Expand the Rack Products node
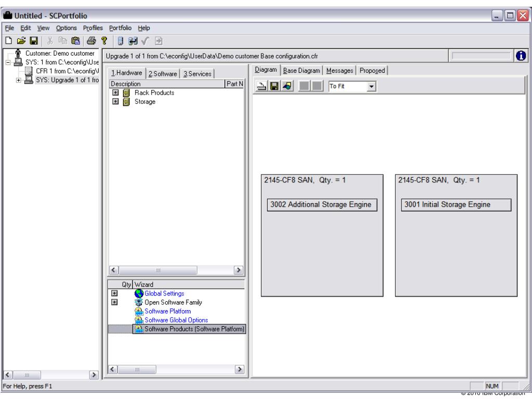This screenshot has height=399, width=532. point(115,92)
